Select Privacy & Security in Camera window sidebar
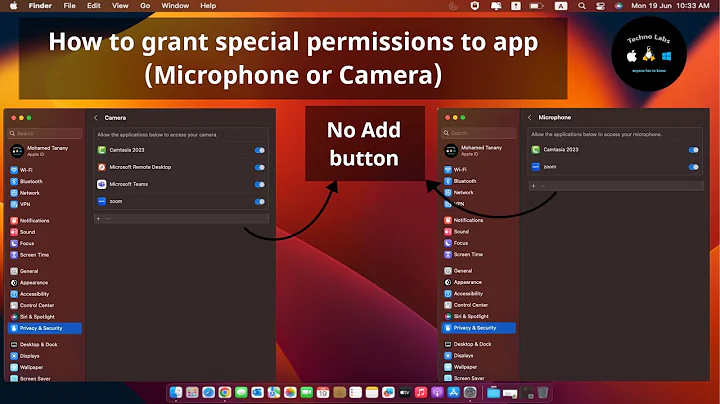 click(x=45, y=328)
